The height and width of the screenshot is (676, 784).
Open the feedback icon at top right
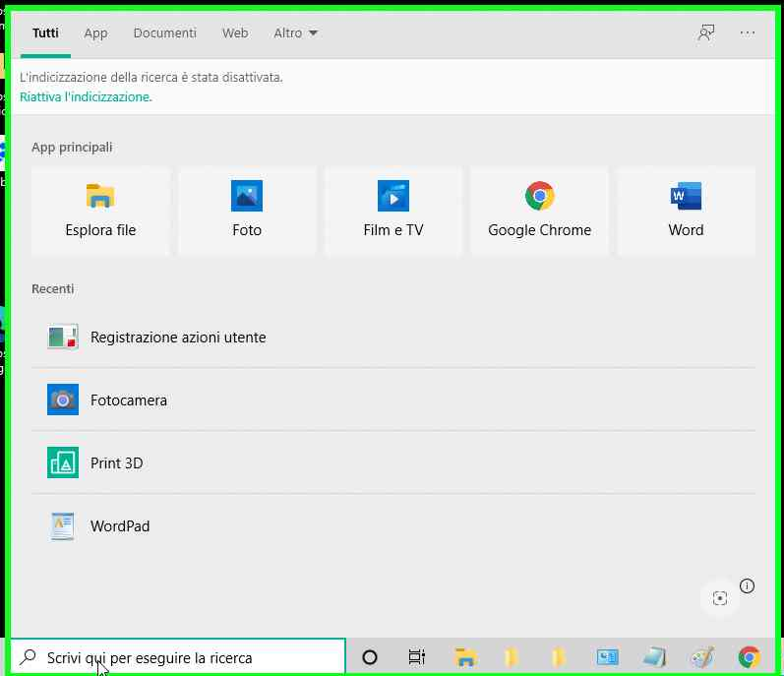(706, 33)
